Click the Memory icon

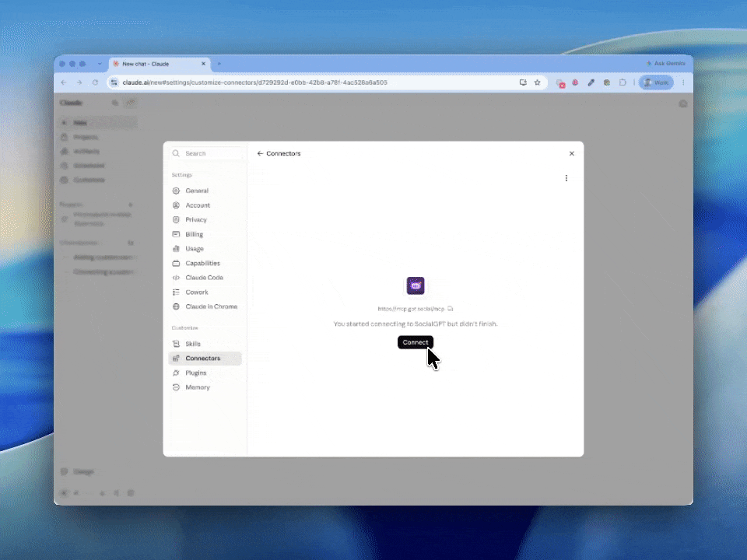(176, 387)
